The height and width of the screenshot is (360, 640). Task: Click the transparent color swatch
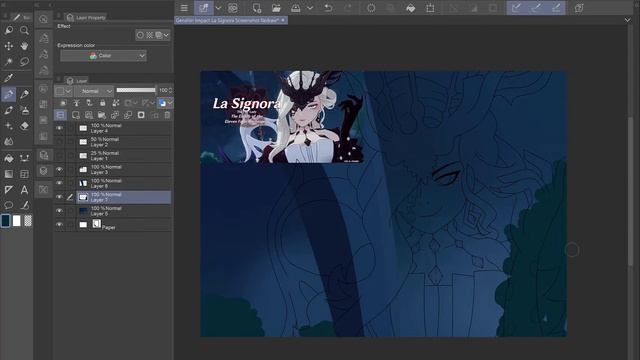[28, 221]
